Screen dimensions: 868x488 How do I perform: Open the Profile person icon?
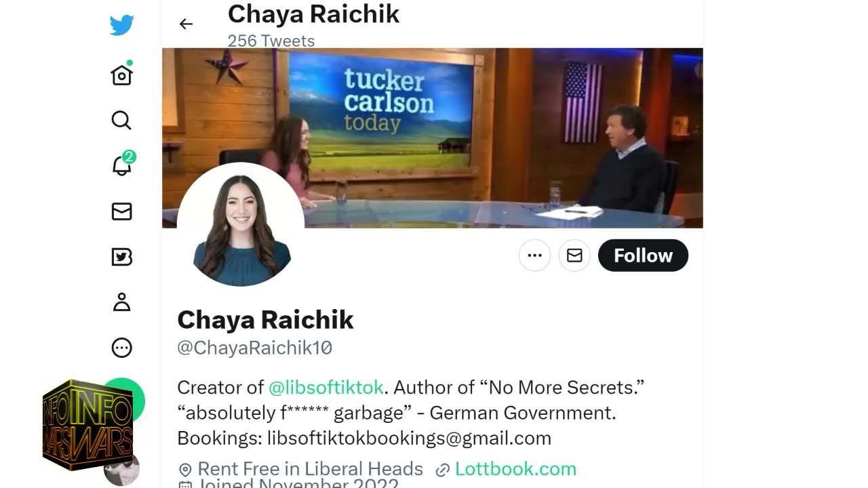click(121, 302)
